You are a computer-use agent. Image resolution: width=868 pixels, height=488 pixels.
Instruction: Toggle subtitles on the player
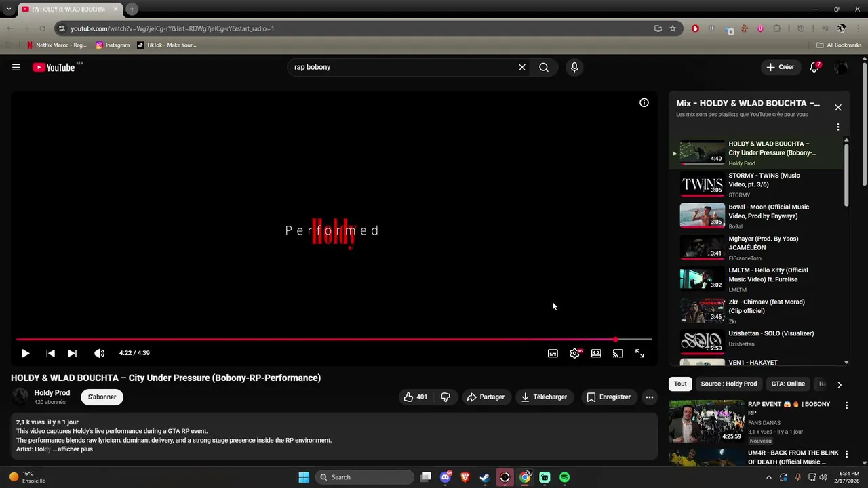(553, 353)
